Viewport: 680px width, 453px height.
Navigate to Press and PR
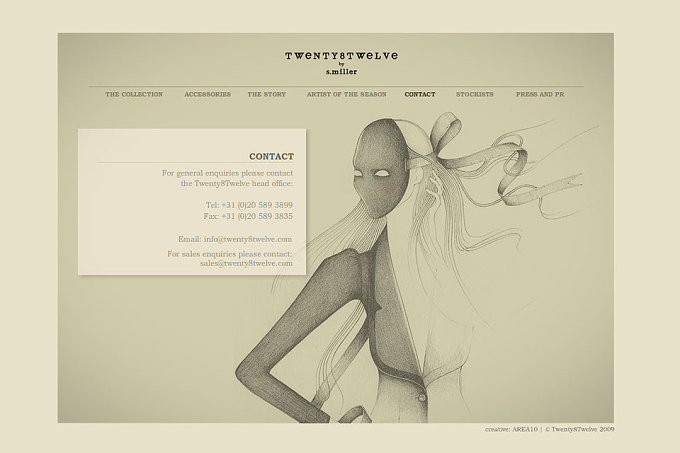[x=540, y=94]
